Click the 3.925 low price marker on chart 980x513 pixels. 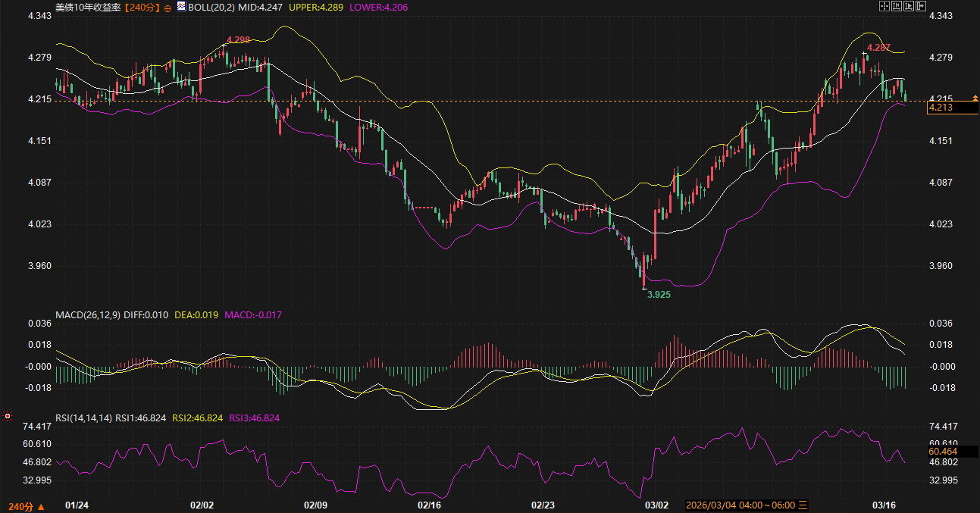pyautogui.click(x=658, y=294)
